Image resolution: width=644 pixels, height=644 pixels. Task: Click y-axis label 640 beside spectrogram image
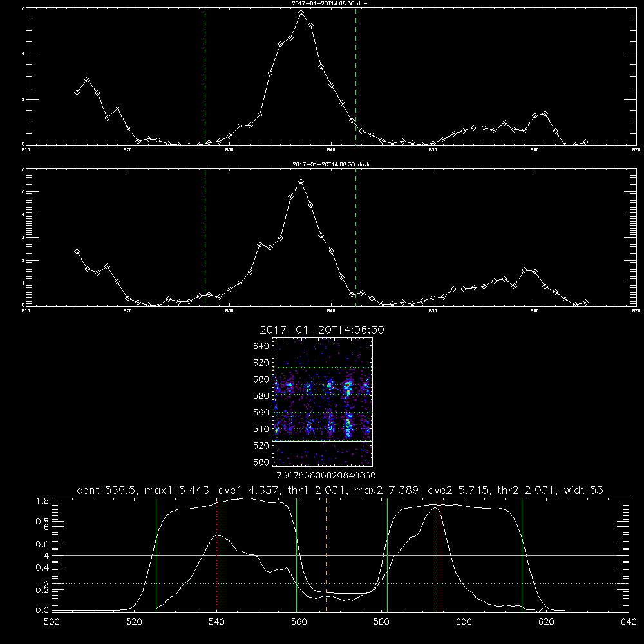[261, 346]
